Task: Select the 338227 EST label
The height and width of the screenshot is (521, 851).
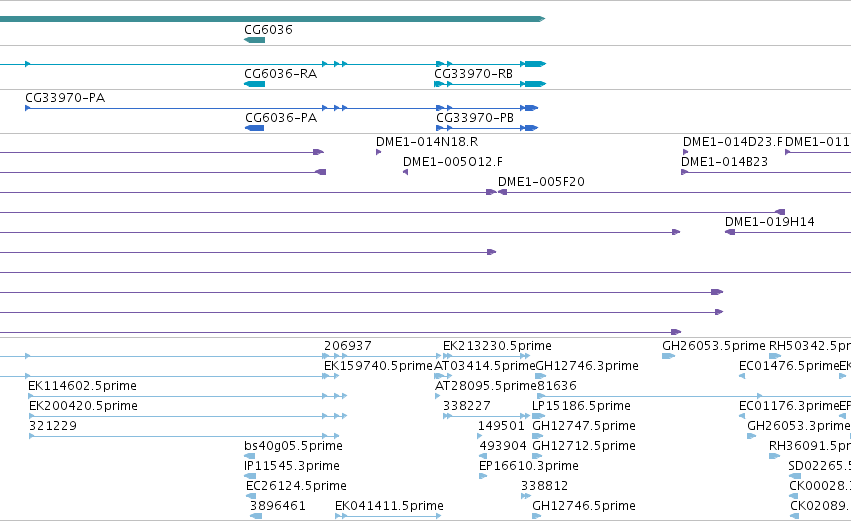Action: [x=467, y=406]
